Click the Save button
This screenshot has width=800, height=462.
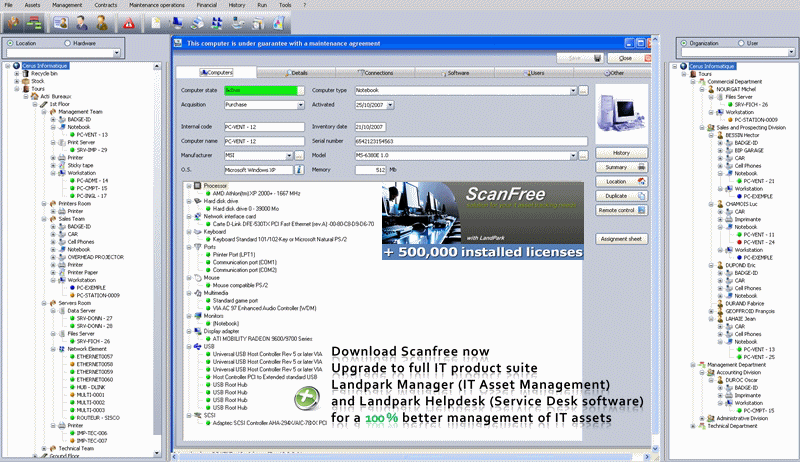coord(580,58)
